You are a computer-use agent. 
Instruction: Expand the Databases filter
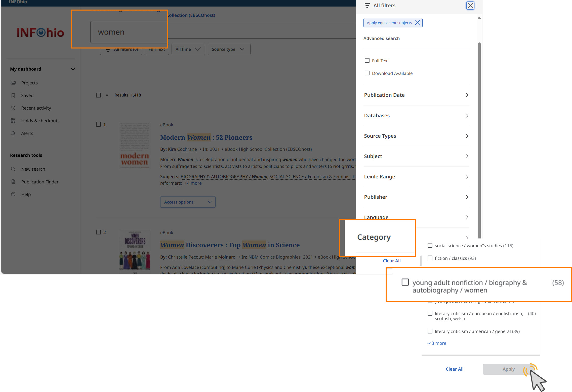pyautogui.click(x=416, y=116)
